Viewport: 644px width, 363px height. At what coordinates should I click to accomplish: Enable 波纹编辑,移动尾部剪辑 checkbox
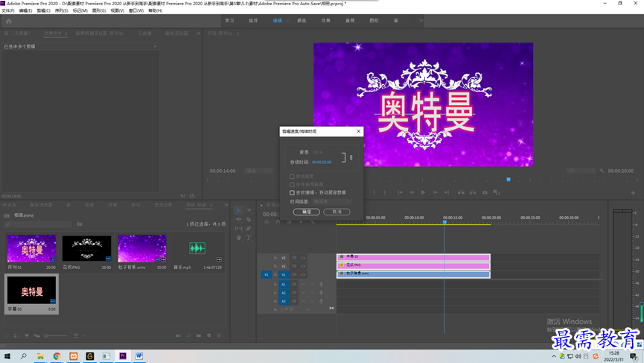292,192
